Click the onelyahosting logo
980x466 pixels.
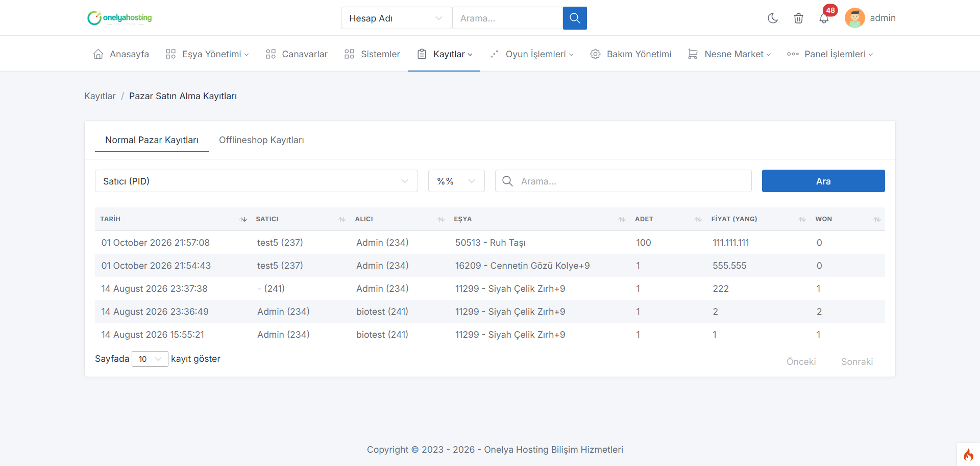click(x=119, y=18)
